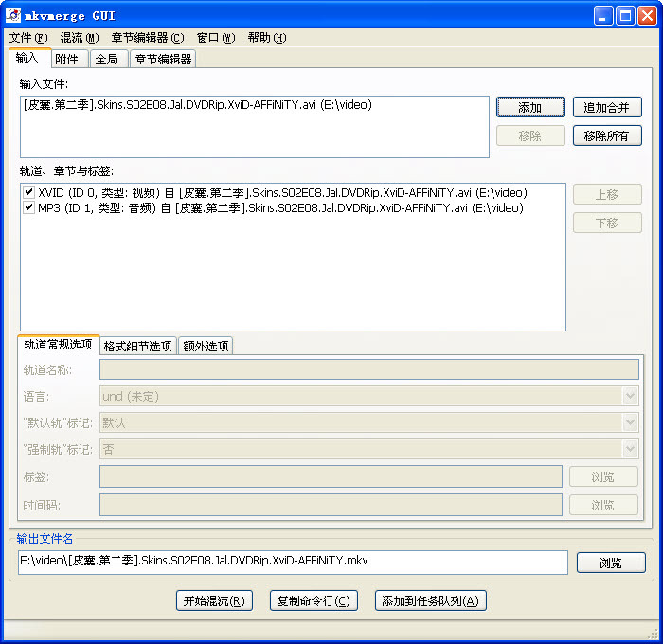Click the 轨道名称 text field
The height and width of the screenshot is (644, 663).
(369, 369)
